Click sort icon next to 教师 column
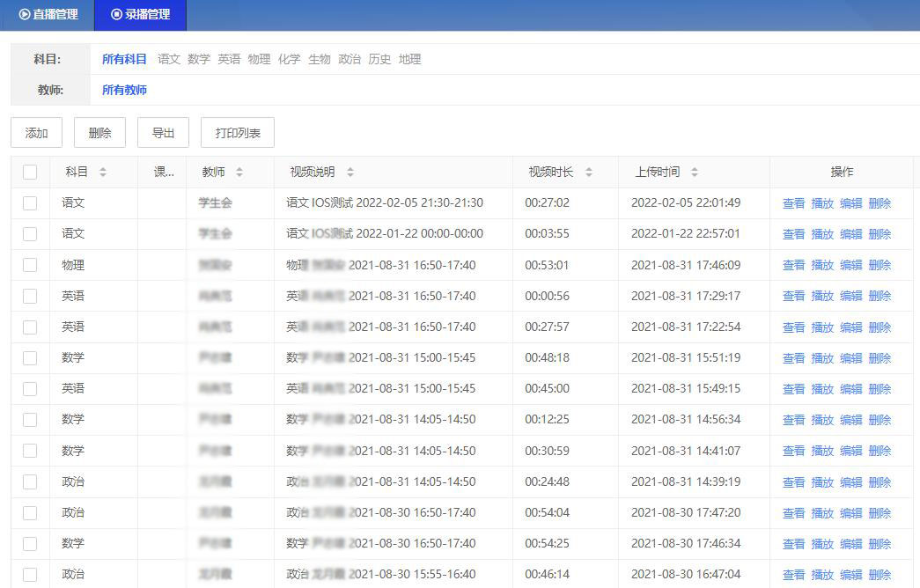This screenshot has height=588, width=920. pos(239,173)
